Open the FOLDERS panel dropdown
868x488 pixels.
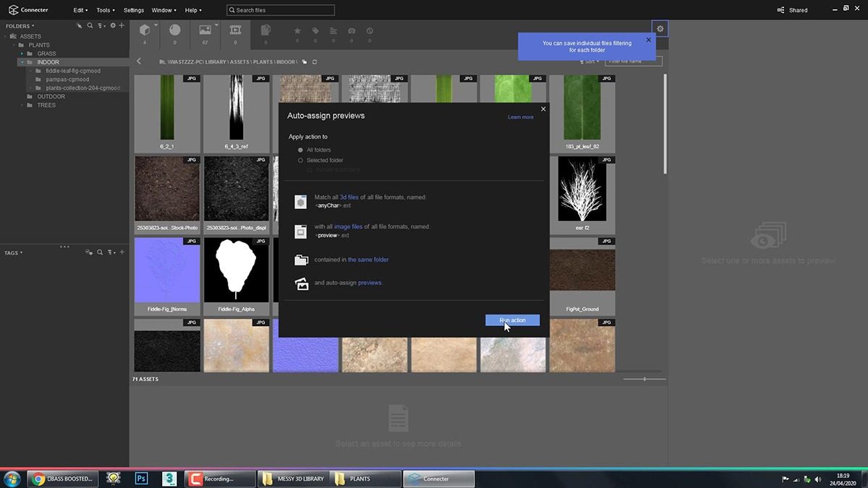[20, 26]
